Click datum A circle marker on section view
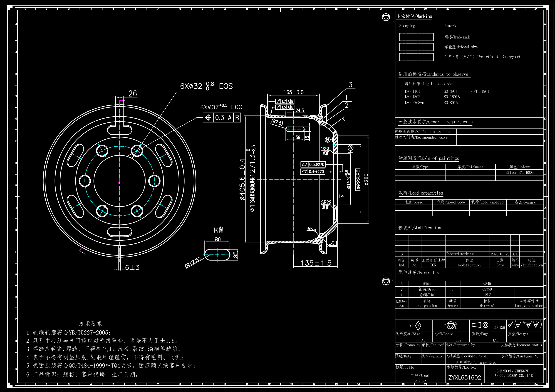Viewport: 555px width, 392px height. coord(351,148)
